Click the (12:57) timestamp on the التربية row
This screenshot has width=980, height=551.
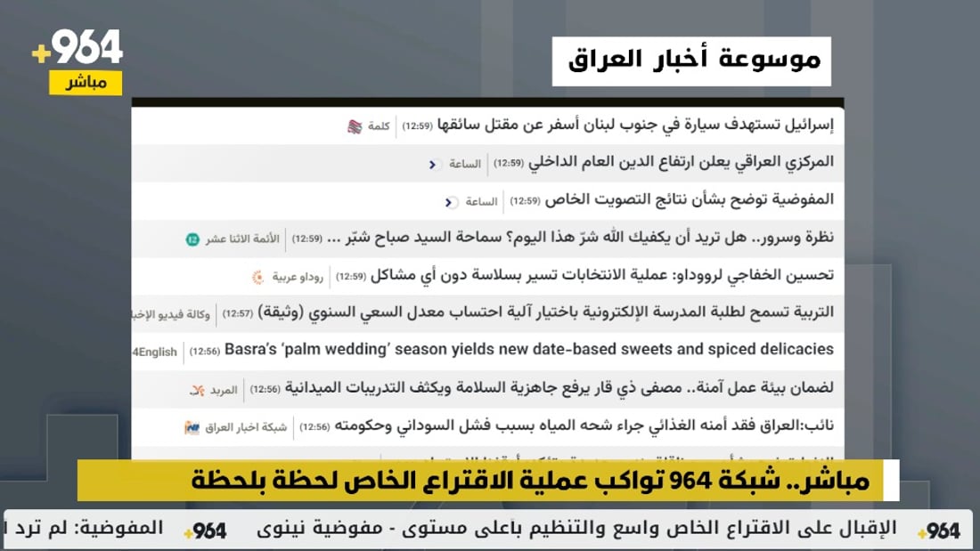(238, 313)
